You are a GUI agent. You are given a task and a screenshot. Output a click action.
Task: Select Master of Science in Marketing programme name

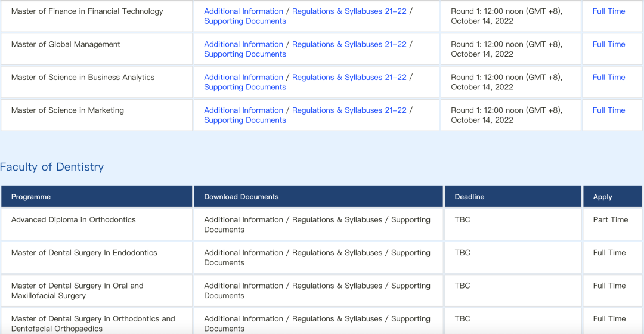(x=67, y=110)
